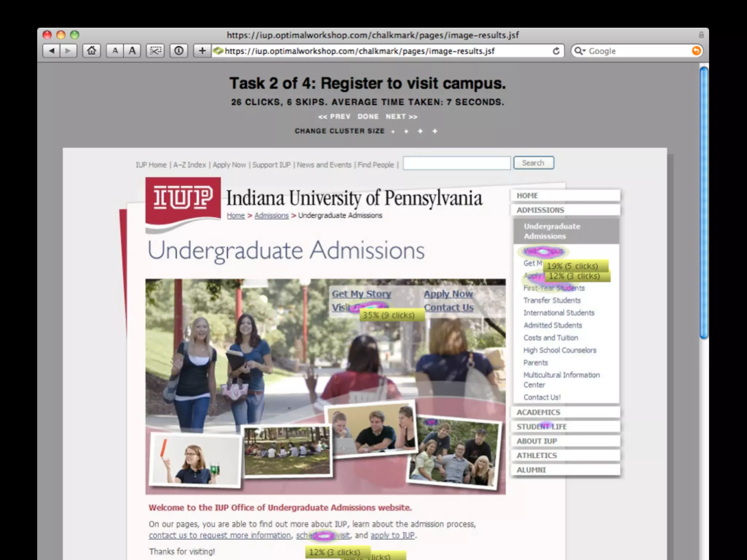Select the smallest cluster size plus
The height and width of the screenshot is (560, 747).
click(393, 132)
